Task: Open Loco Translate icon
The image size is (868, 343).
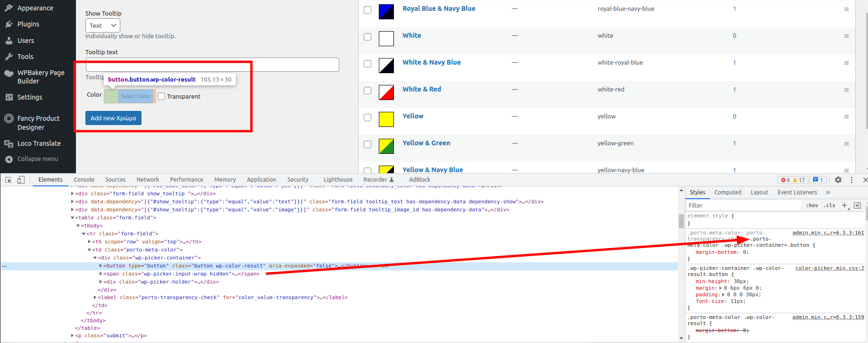Action: 9,143
